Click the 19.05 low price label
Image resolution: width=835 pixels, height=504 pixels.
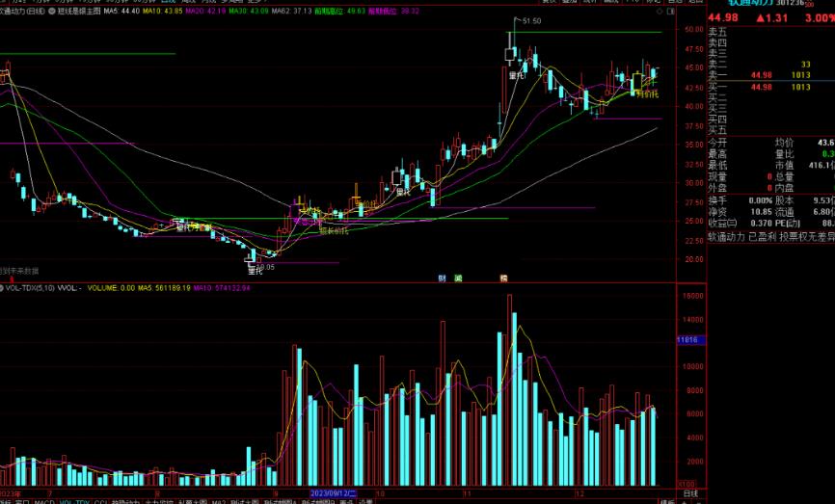(x=265, y=267)
